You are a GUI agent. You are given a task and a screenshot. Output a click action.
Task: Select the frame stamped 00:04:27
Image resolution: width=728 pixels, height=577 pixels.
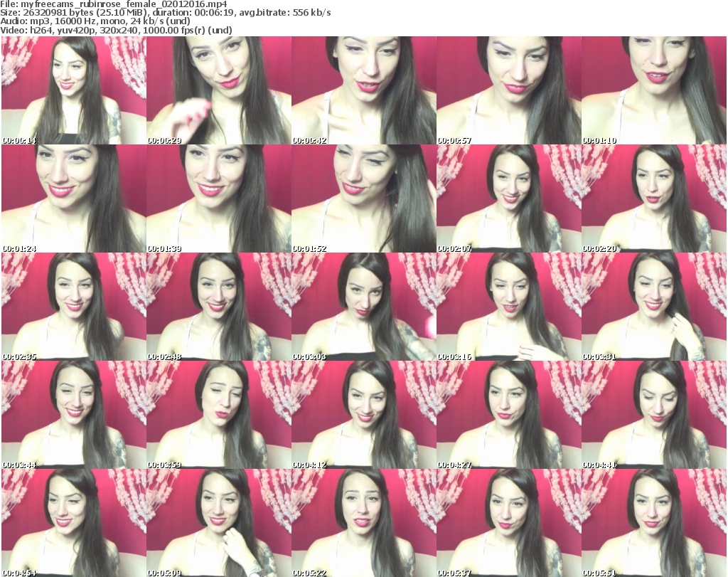[x=509, y=414]
